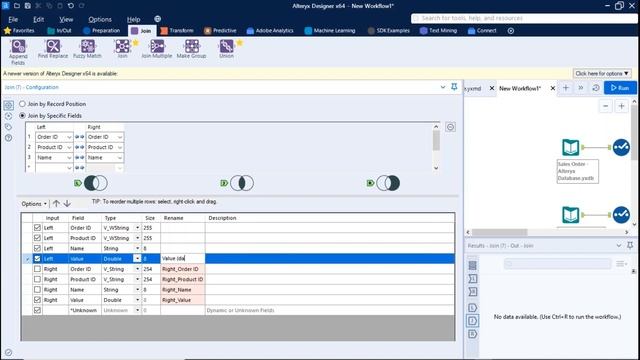
Task: Click the top Input Data book tool
Action: point(570,147)
